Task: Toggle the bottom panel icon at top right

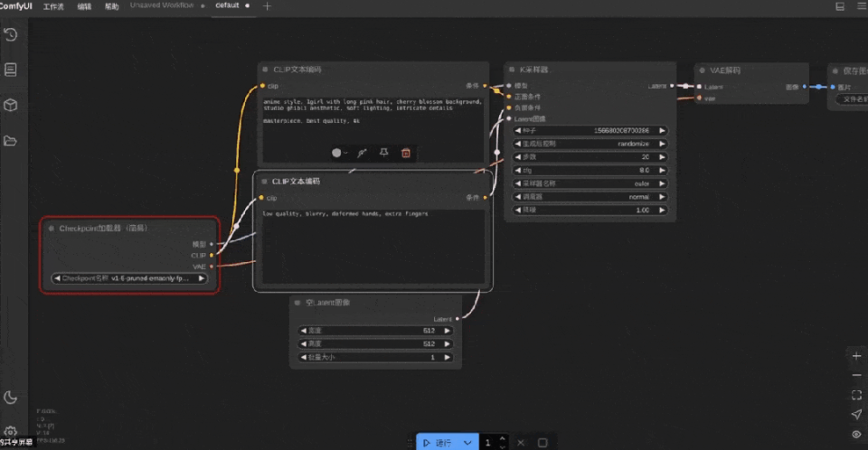Action: coord(839,6)
